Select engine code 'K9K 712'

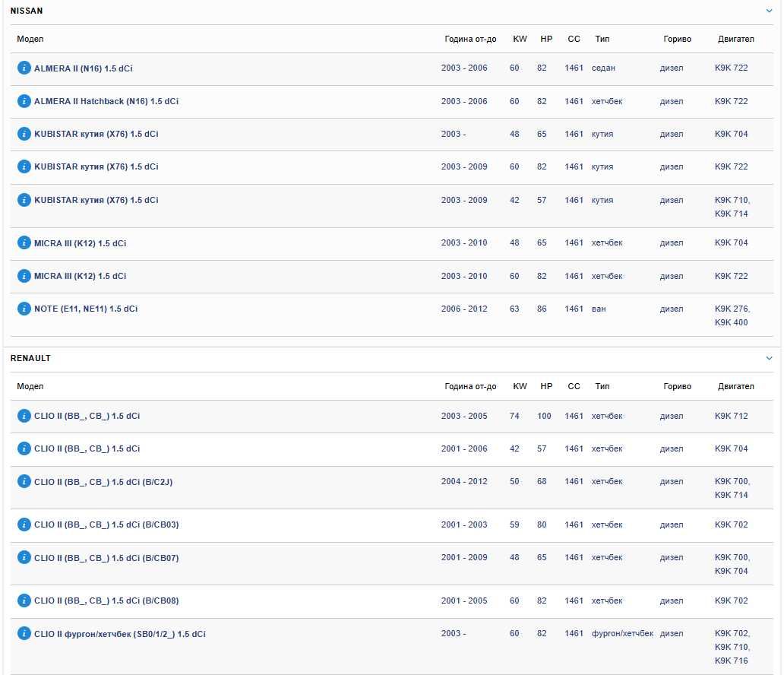[x=732, y=416]
